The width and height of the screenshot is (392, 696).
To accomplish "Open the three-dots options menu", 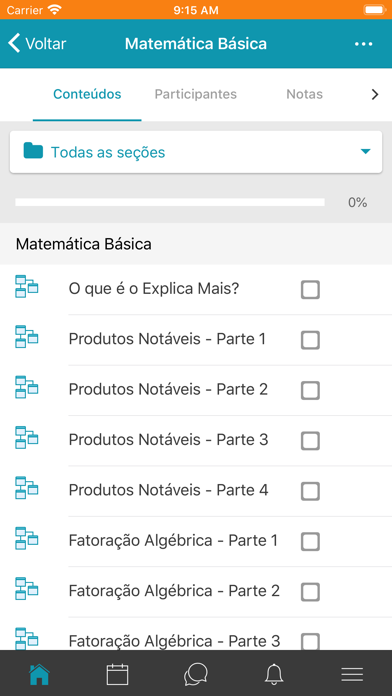I will point(364,44).
